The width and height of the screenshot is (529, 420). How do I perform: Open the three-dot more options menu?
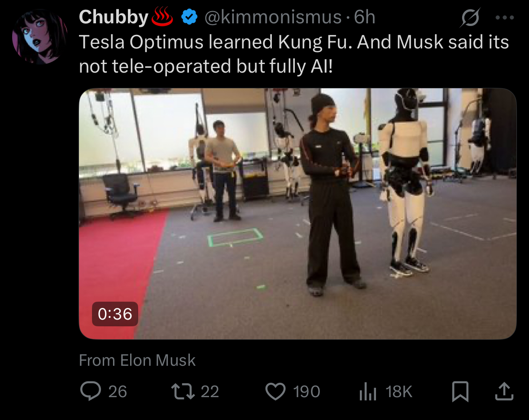click(x=505, y=17)
